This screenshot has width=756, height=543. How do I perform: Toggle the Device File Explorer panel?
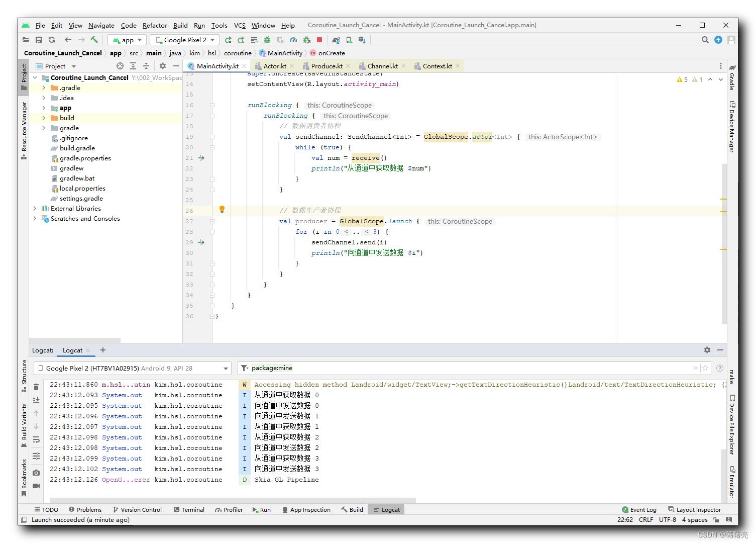click(732, 425)
